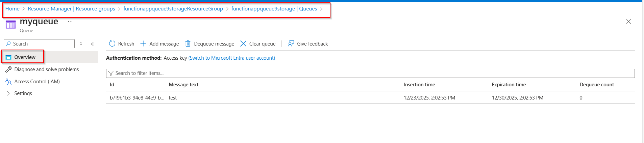Click the magnifier icon in sidebar search
Viewport: 644px width, 143px height.
pos(8,44)
